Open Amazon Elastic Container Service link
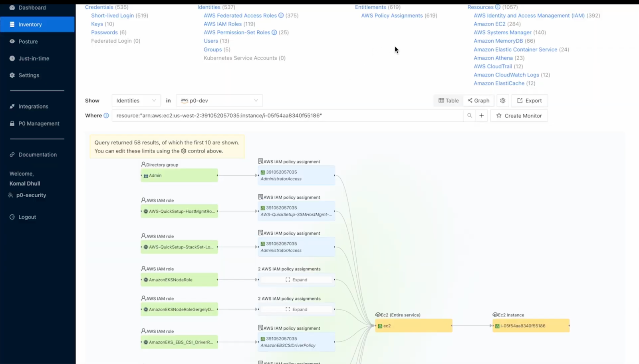This screenshot has width=639, height=364. pyautogui.click(x=515, y=49)
